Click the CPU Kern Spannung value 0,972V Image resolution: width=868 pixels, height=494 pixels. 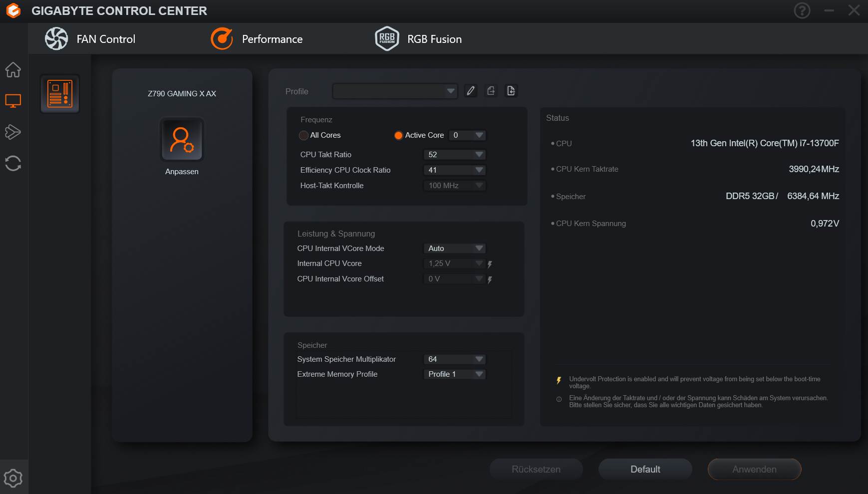(825, 224)
